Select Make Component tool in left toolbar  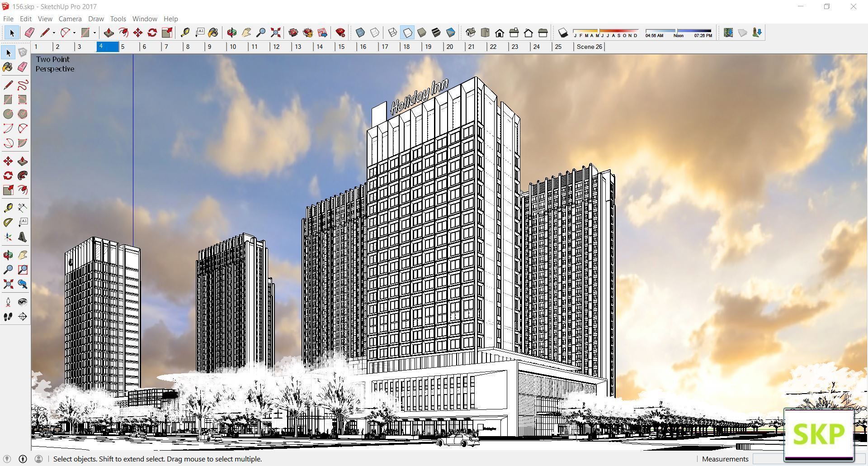(23, 53)
